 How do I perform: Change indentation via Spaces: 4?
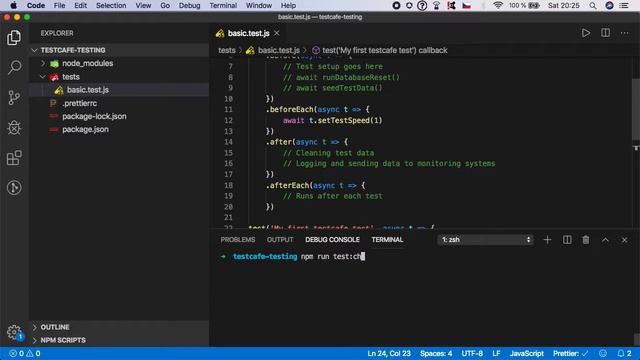coord(436,353)
